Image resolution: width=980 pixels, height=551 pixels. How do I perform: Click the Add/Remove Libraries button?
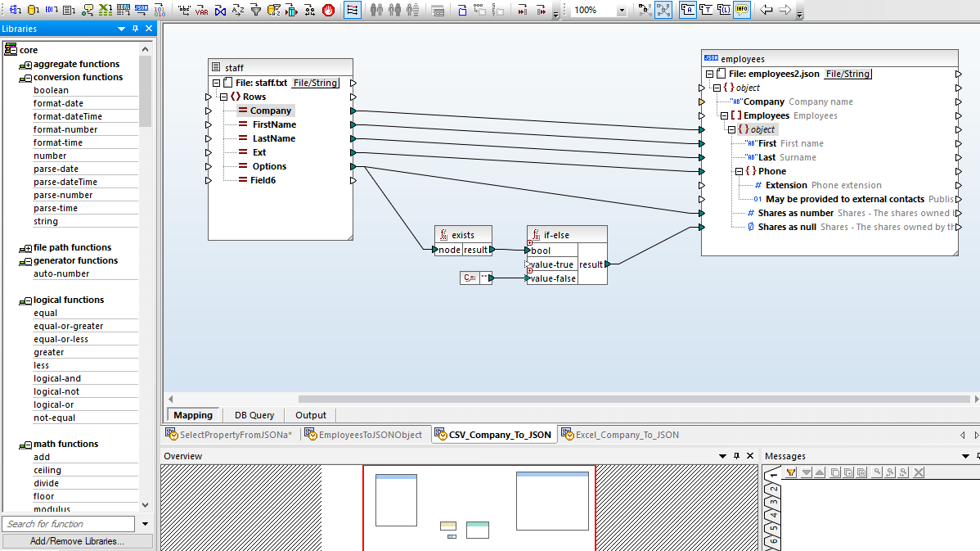pos(78,541)
